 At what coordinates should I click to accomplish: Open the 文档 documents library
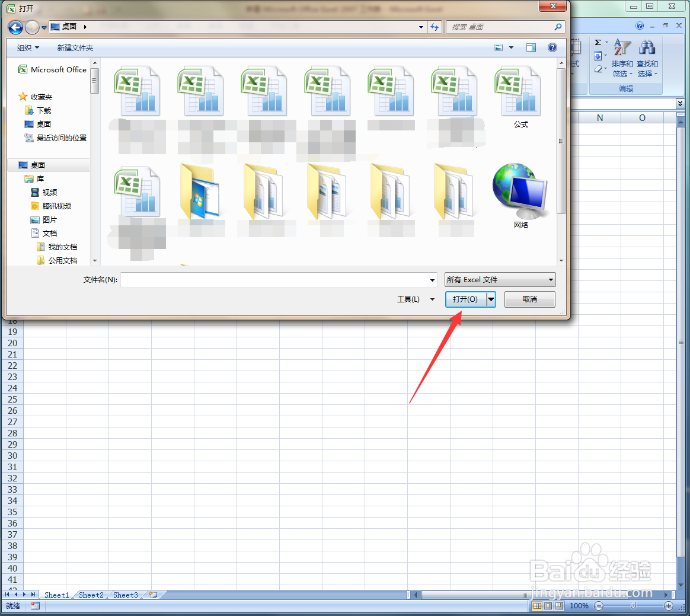(44, 233)
